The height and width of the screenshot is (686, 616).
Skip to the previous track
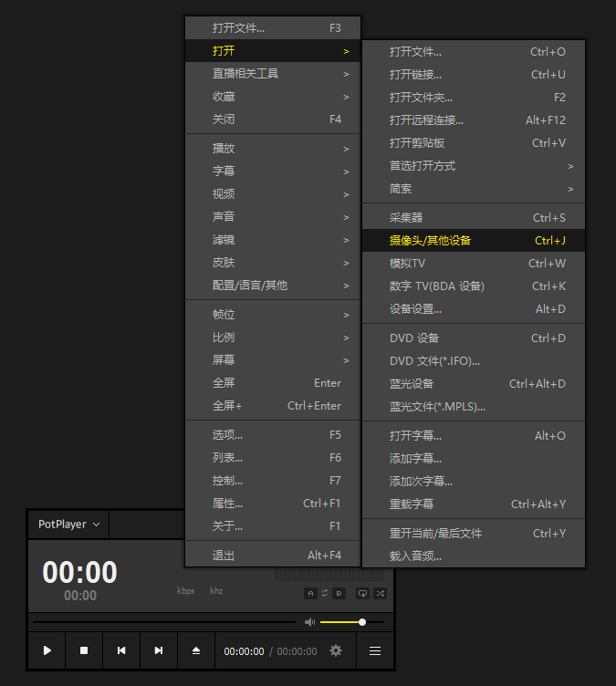[x=121, y=650]
